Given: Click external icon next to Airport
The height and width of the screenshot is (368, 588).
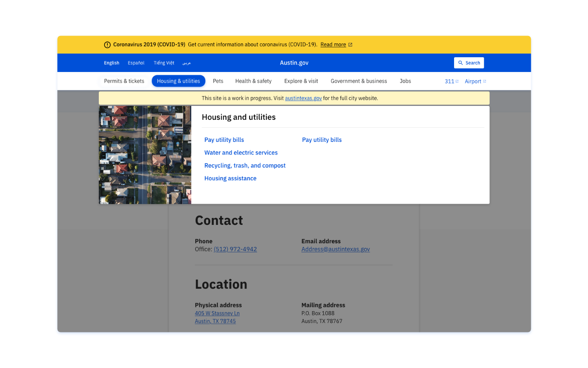Looking at the screenshot, I should (485, 81).
